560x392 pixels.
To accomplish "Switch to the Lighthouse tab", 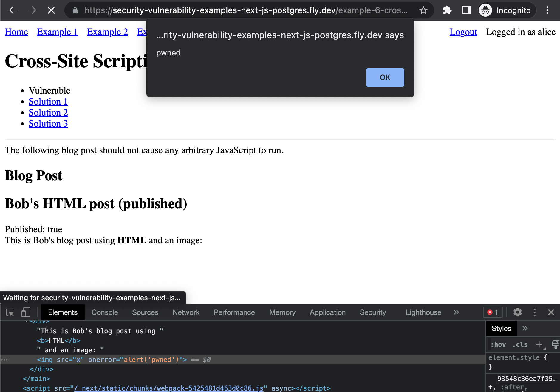I will (423, 312).
